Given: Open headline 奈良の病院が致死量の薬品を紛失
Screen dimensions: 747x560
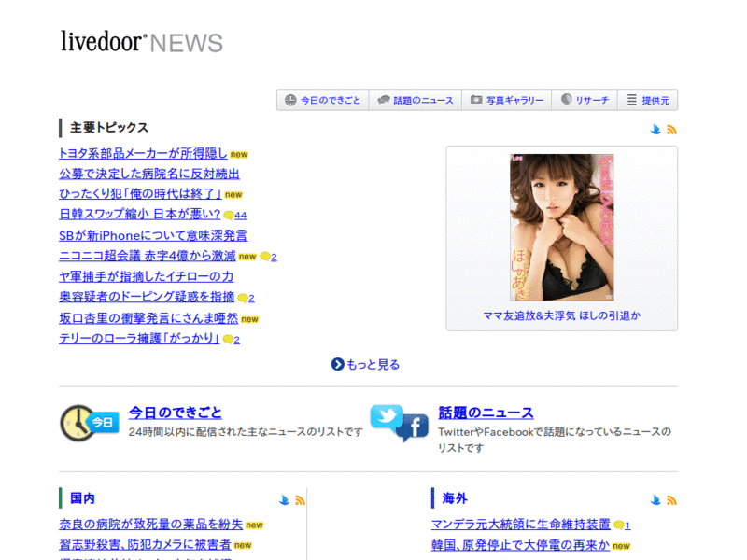Looking at the screenshot, I should pos(151,525).
